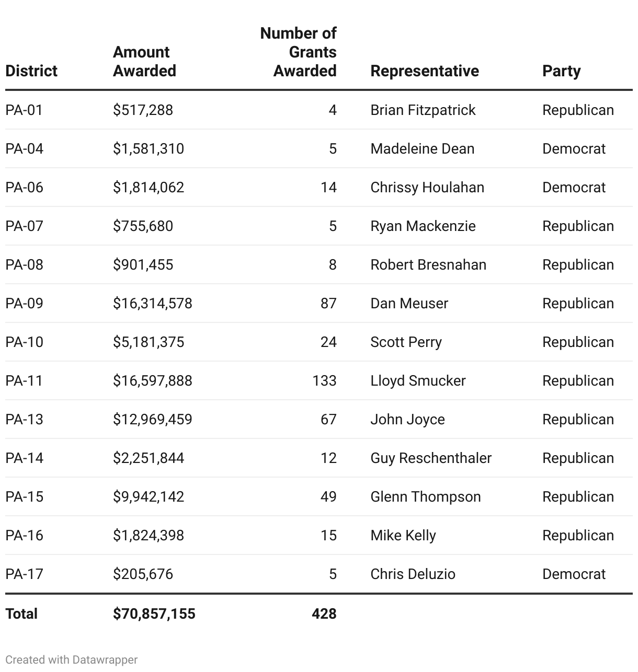This screenshot has height=672, width=638.
Task: Click Guy Reschenthaler's name
Action: 430,458
